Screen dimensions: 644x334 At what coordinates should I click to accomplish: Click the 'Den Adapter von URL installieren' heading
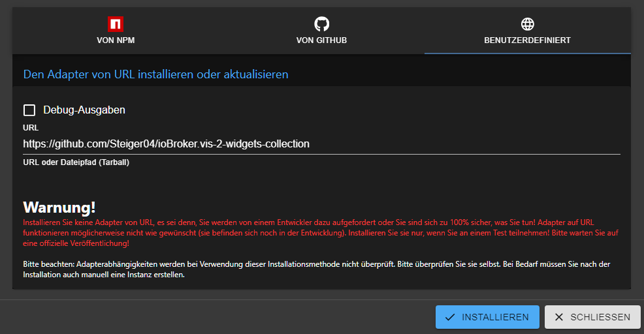155,74
